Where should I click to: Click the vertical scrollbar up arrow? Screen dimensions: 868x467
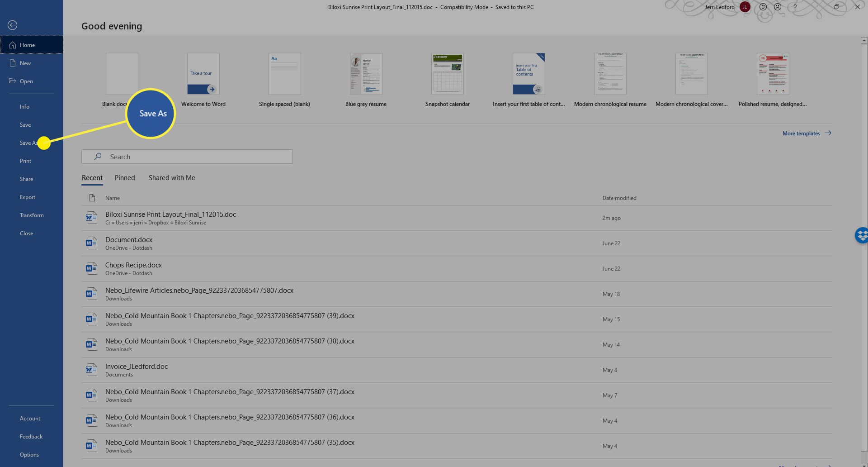864,41
